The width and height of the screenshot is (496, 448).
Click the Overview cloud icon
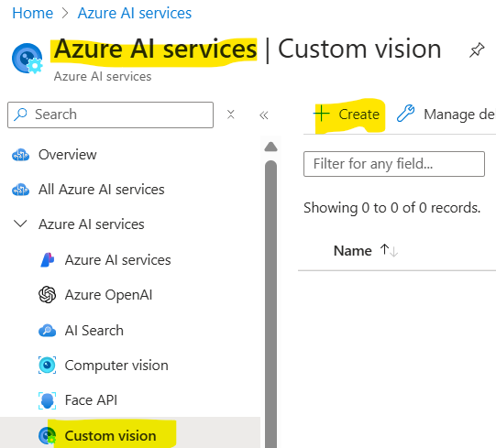[20, 155]
